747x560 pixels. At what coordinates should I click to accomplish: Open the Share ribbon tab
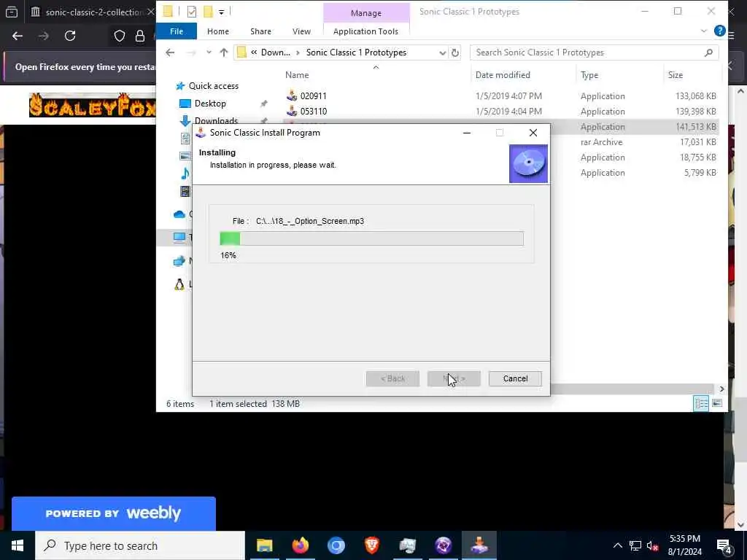click(260, 31)
